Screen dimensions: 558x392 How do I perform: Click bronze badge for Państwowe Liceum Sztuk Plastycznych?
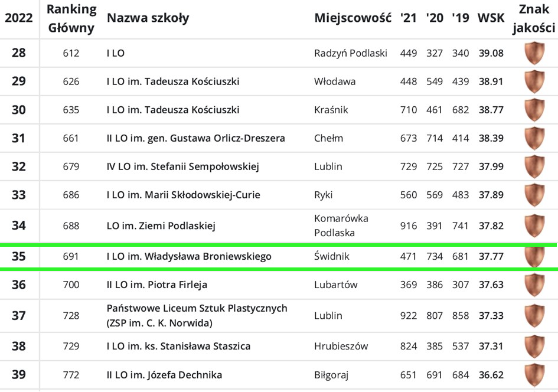click(x=534, y=316)
